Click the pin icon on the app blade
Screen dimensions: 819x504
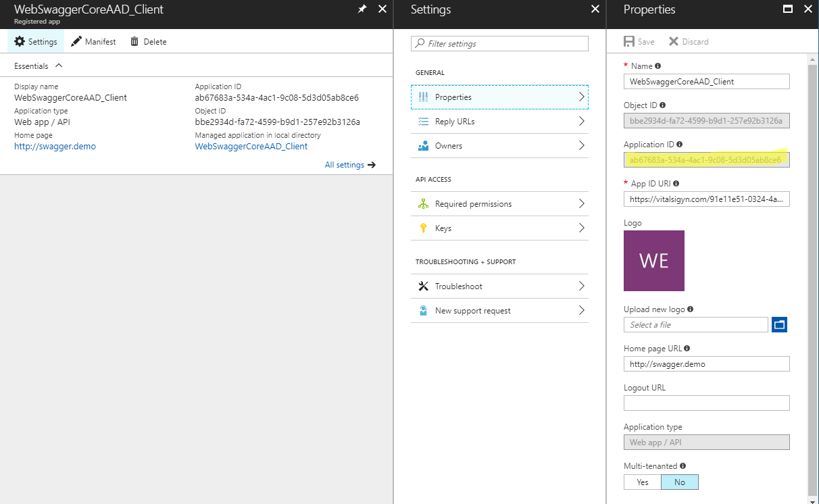coord(362,9)
